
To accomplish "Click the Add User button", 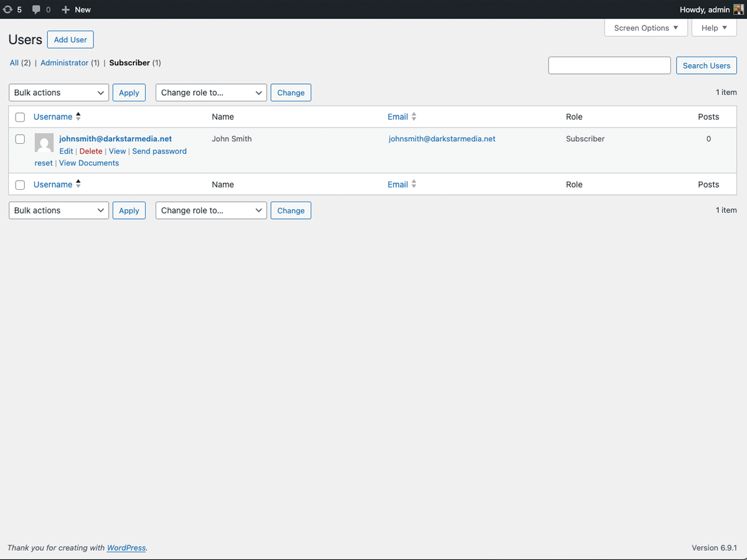I will pos(70,40).
